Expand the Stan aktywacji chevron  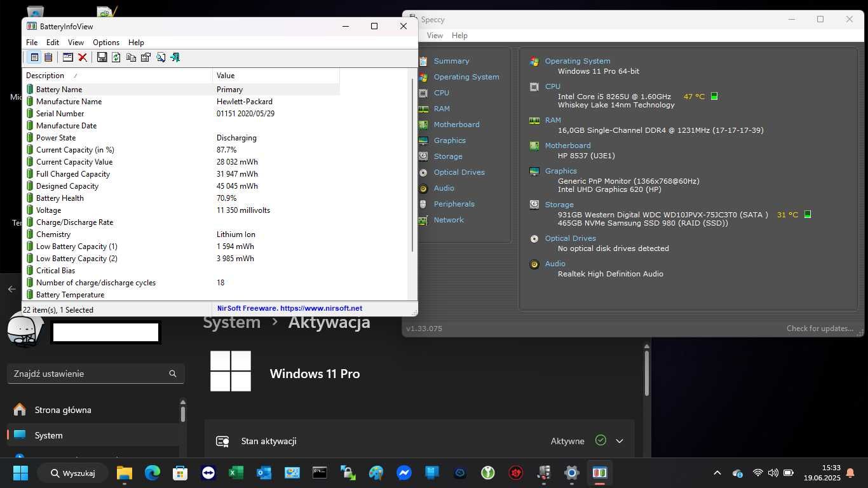pos(620,441)
